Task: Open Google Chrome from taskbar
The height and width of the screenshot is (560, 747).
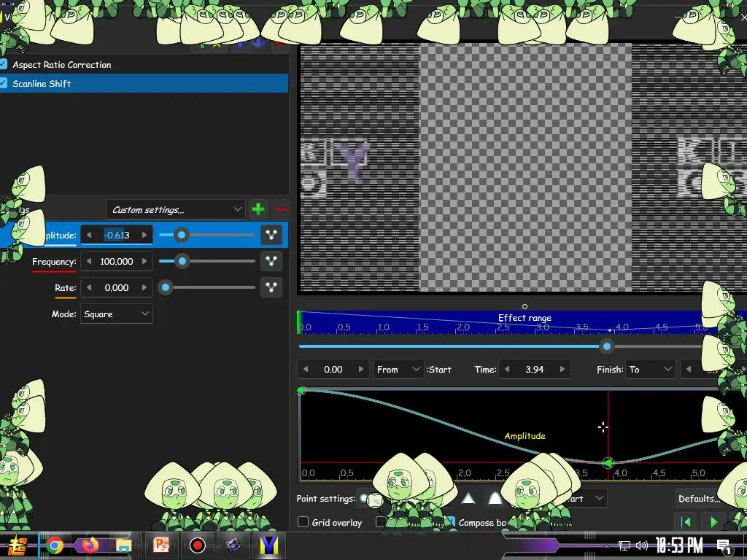Action: (x=55, y=545)
